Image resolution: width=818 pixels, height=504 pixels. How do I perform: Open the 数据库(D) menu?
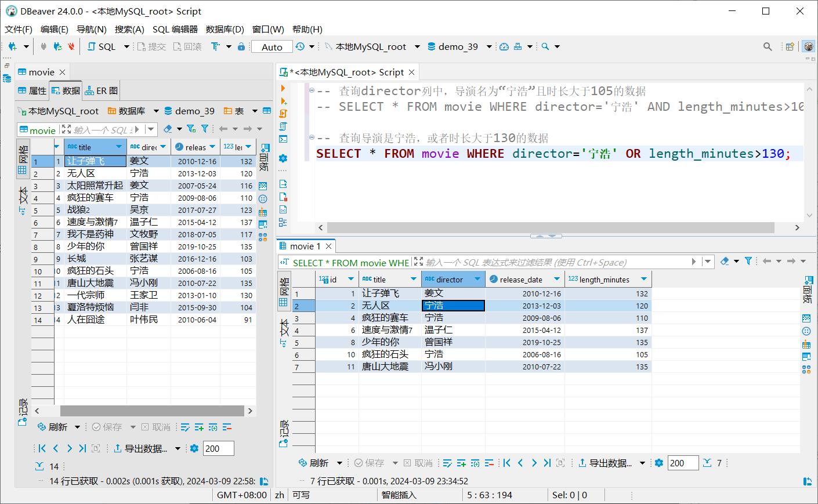click(x=225, y=29)
